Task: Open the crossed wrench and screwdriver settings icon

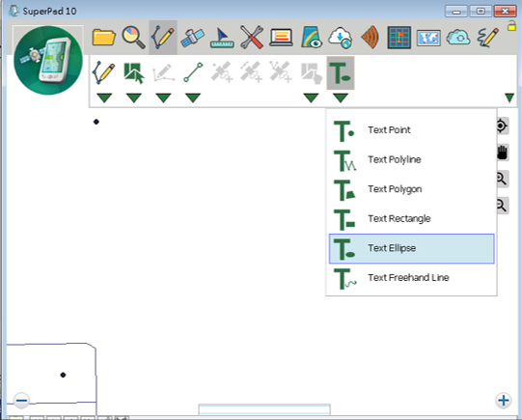Action: 252,38
